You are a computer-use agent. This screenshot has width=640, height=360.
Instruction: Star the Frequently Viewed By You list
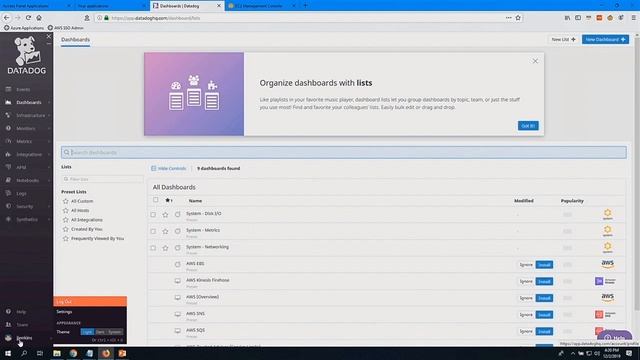pyautogui.click(x=66, y=238)
